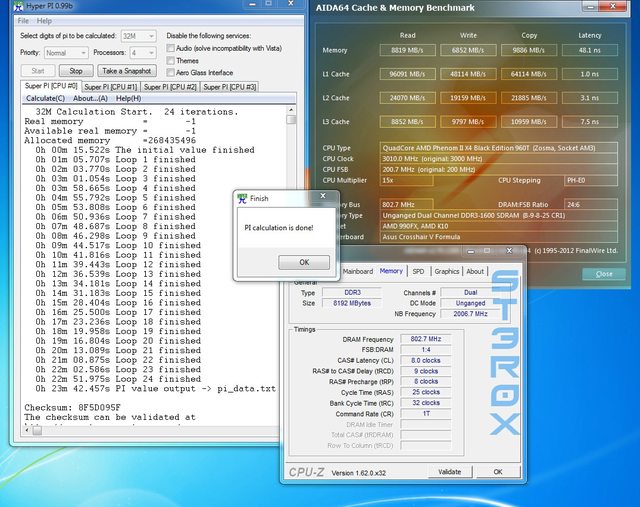Click the Loop 24 finished log line
640x507 pixels.
tap(118, 379)
